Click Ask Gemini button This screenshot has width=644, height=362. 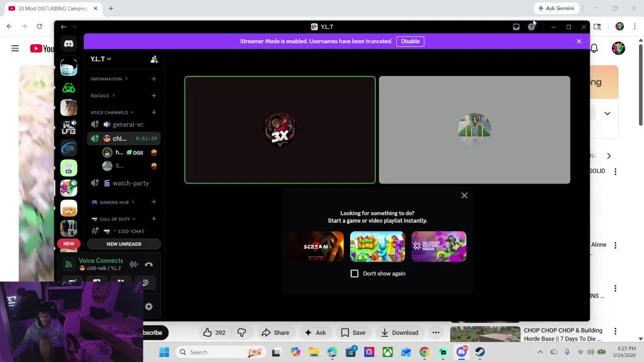click(x=556, y=9)
